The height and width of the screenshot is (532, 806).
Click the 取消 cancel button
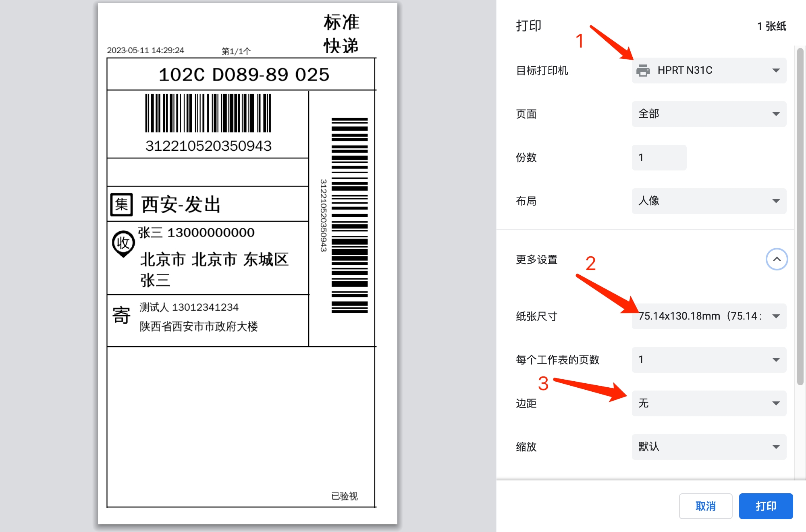pyautogui.click(x=706, y=506)
